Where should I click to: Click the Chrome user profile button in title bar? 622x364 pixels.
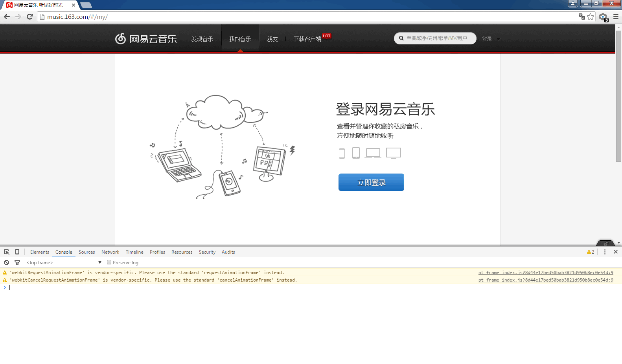[x=573, y=4]
